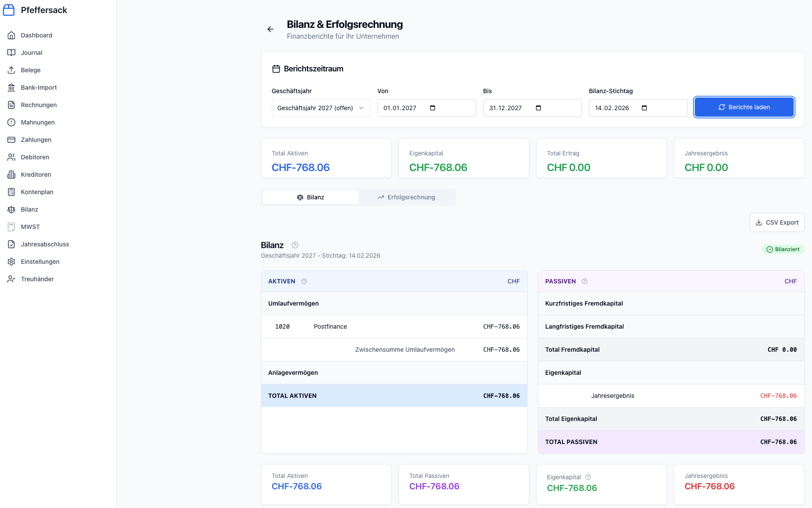The image size is (812, 508).
Task: Open Bank-Import in the sidebar
Action: [x=39, y=87]
